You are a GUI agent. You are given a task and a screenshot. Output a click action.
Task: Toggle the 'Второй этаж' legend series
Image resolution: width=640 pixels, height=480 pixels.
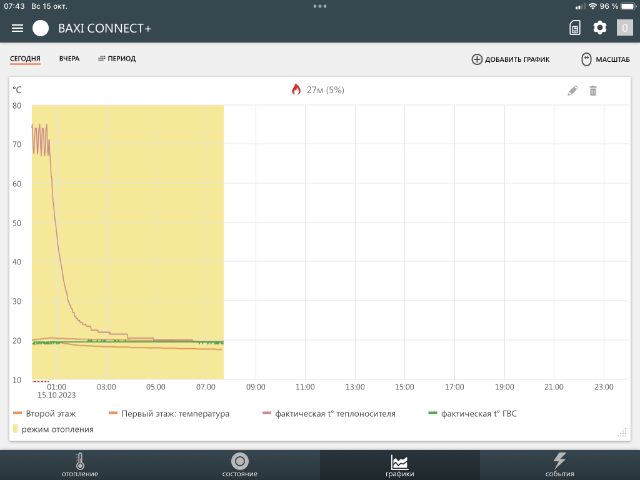pos(45,413)
